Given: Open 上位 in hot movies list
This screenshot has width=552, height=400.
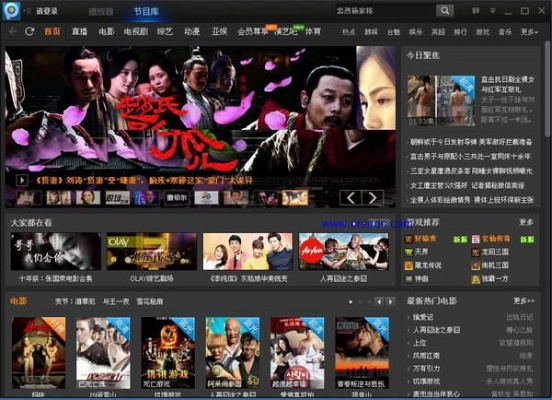Looking at the screenshot, I should click(x=420, y=343).
